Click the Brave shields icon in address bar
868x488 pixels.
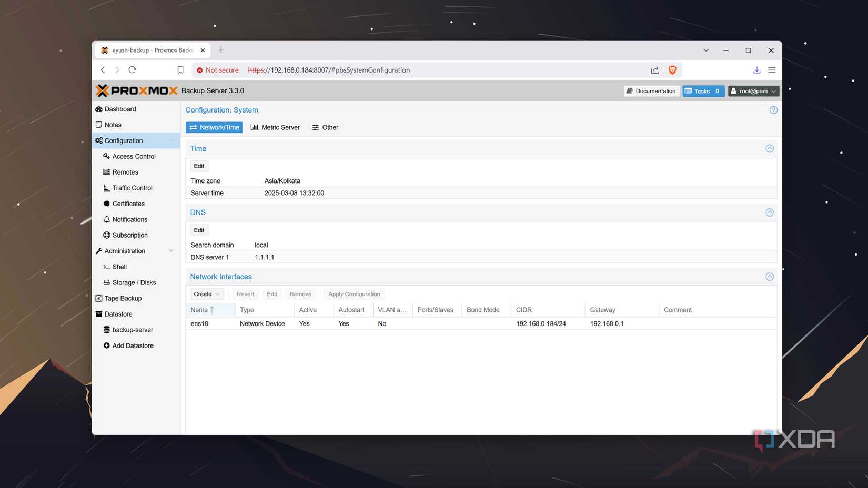point(672,70)
